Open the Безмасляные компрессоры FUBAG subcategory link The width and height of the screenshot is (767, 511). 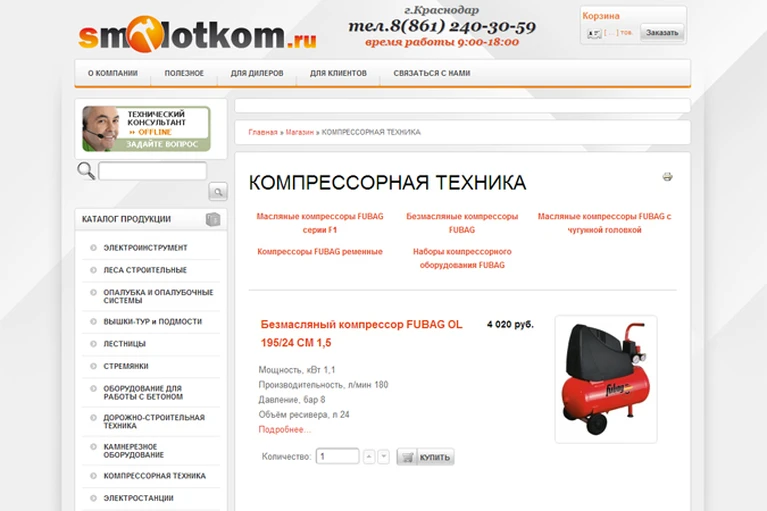(x=462, y=223)
